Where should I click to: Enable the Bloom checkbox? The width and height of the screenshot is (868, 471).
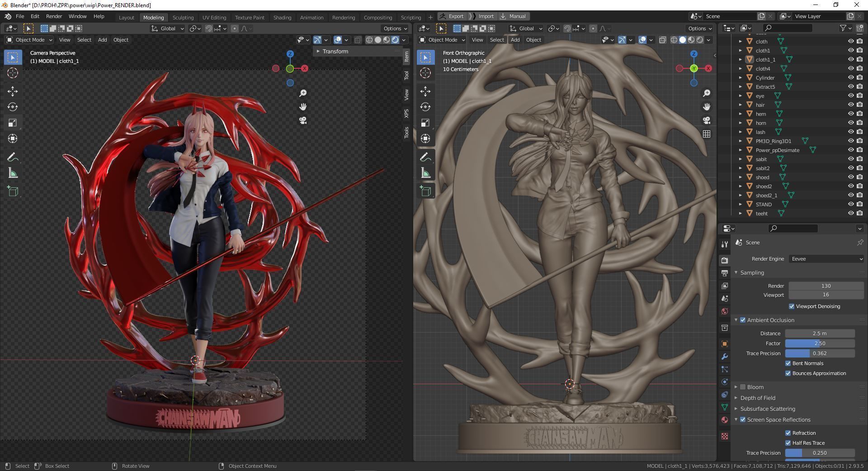(743, 387)
